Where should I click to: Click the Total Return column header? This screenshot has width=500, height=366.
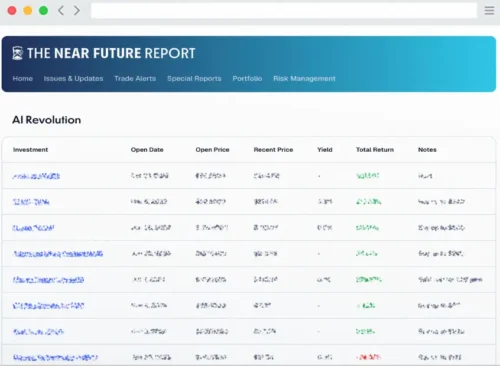pos(375,150)
